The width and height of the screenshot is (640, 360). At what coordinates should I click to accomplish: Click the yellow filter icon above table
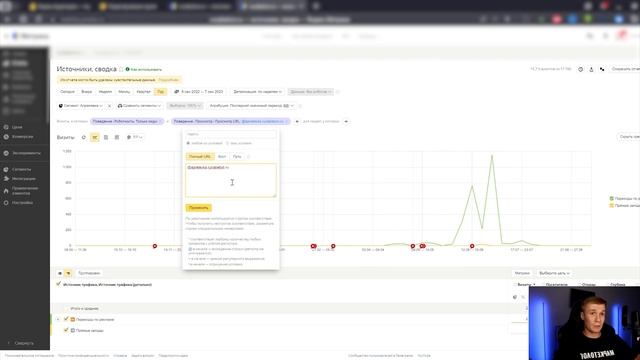[68, 273]
